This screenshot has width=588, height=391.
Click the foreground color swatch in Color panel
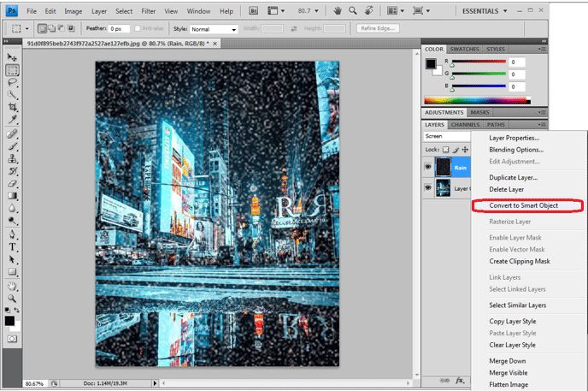[x=429, y=62]
